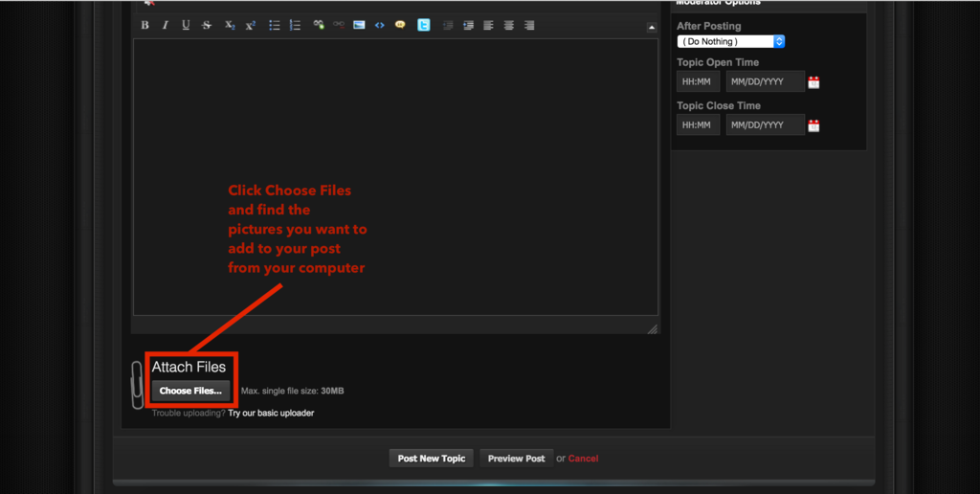
Task: Click the paperclip attachment icon
Action: pyautogui.click(x=137, y=385)
